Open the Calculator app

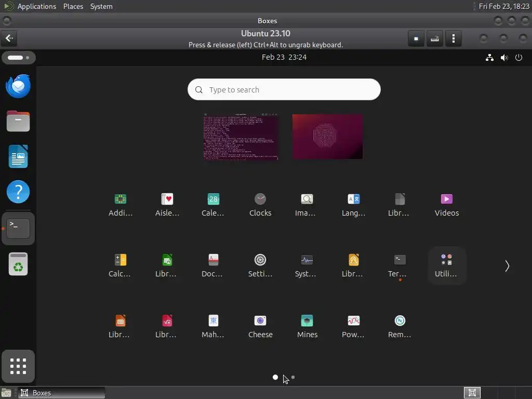pyautogui.click(x=121, y=265)
